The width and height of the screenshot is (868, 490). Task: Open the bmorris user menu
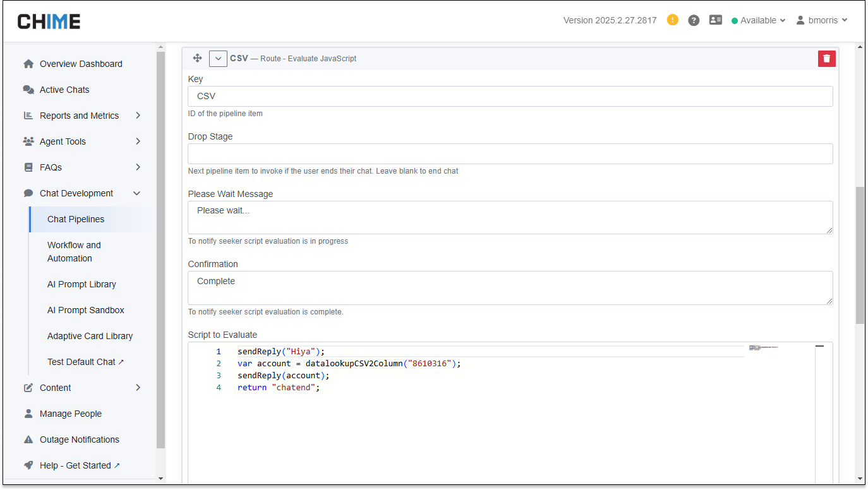coord(822,20)
